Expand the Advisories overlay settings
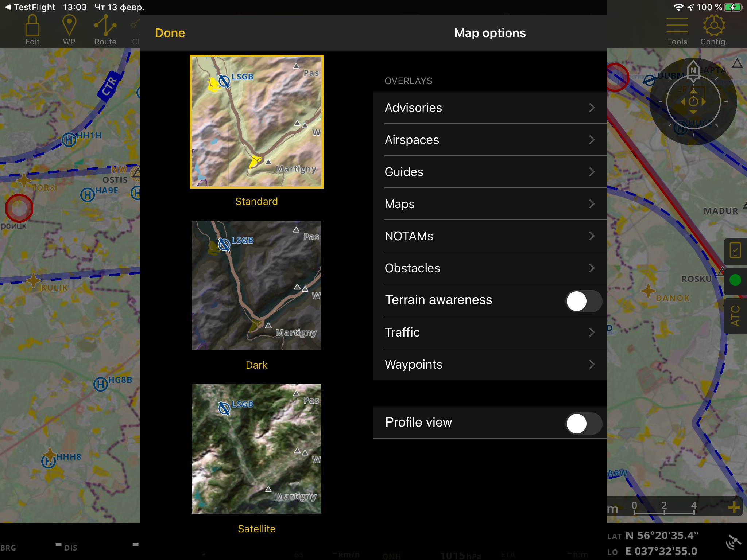This screenshot has height=560, width=747. [490, 108]
